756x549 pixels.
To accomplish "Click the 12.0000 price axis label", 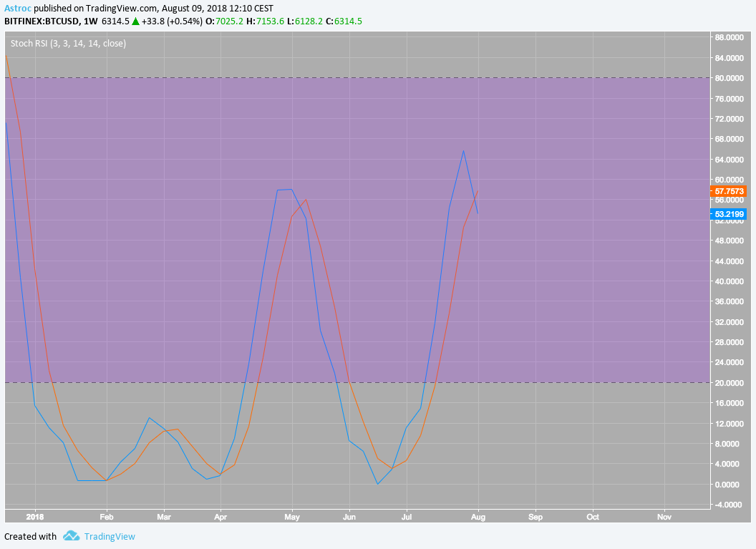I will [x=729, y=424].
